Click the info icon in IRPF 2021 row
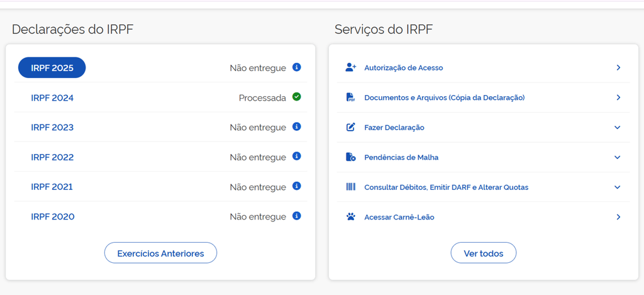 click(297, 186)
